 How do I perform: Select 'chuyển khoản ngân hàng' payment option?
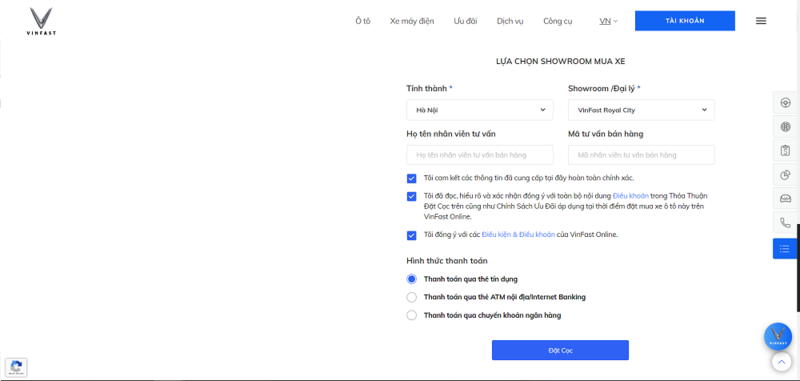[x=411, y=315]
